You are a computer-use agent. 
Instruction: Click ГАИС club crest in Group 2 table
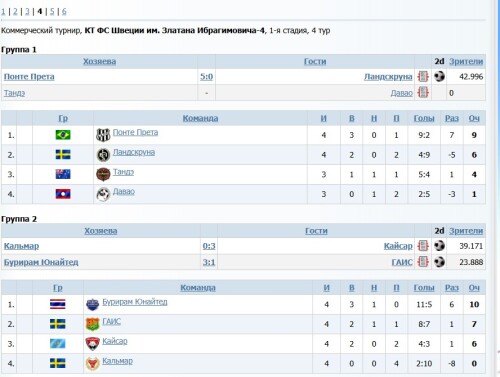click(93, 324)
